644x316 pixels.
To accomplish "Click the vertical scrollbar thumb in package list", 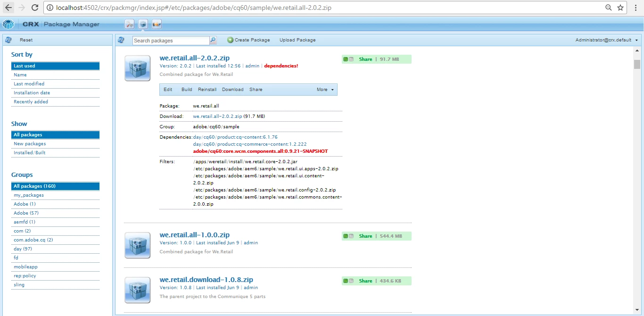I will (x=637, y=64).
